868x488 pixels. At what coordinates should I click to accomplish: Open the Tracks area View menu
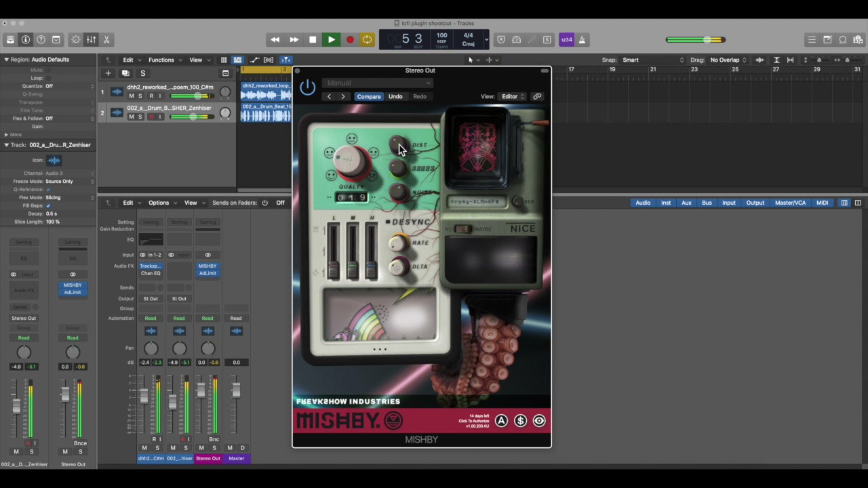(198, 60)
